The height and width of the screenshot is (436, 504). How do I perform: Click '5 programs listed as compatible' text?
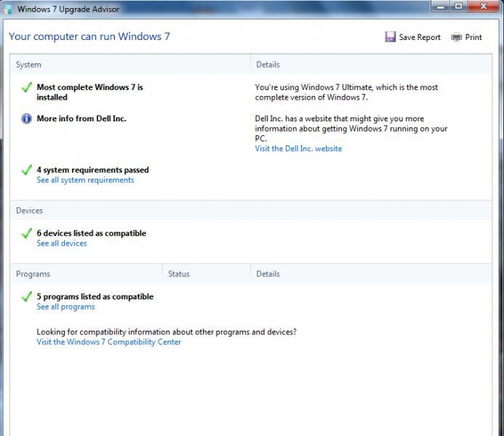[95, 296]
